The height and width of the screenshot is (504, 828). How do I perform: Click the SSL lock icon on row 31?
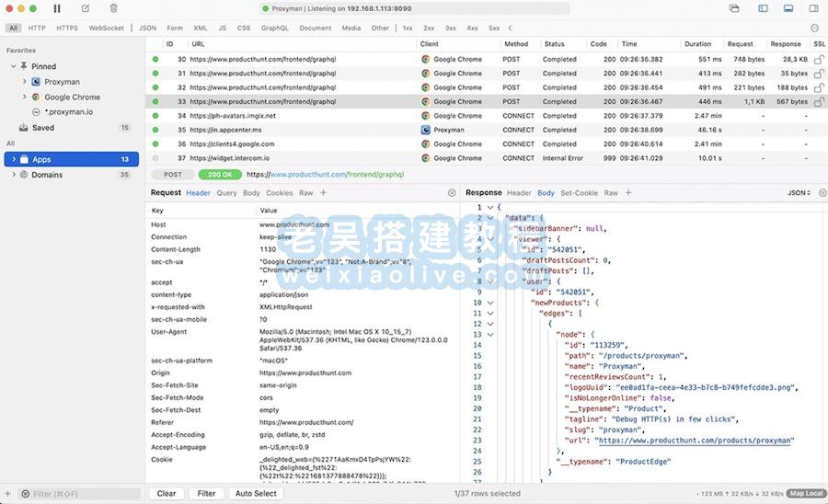819,74
